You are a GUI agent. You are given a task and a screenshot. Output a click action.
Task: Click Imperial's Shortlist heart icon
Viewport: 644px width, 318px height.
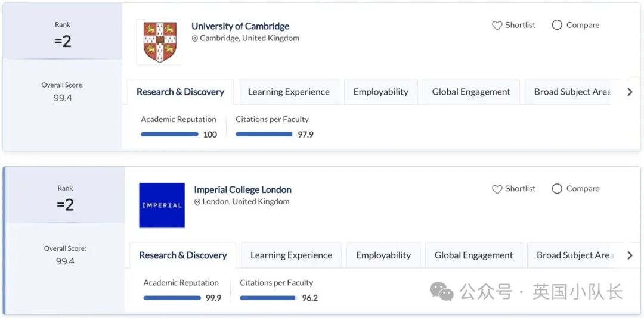(x=497, y=189)
